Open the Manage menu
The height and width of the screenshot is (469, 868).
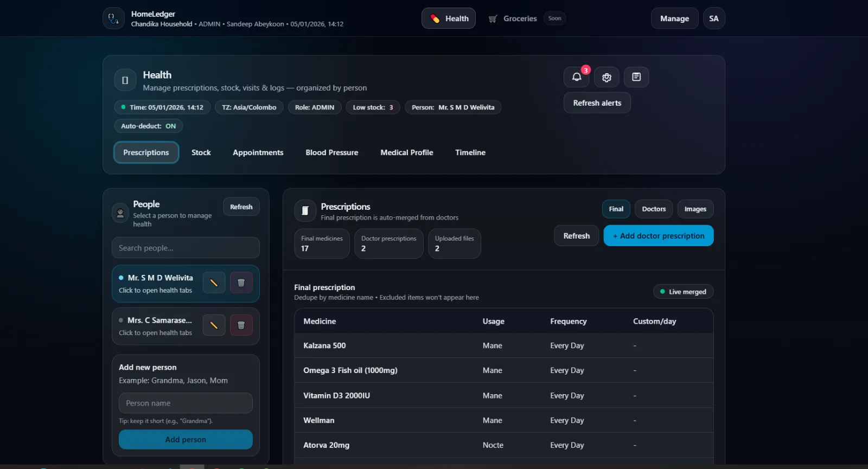pyautogui.click(x=674, y=18)
